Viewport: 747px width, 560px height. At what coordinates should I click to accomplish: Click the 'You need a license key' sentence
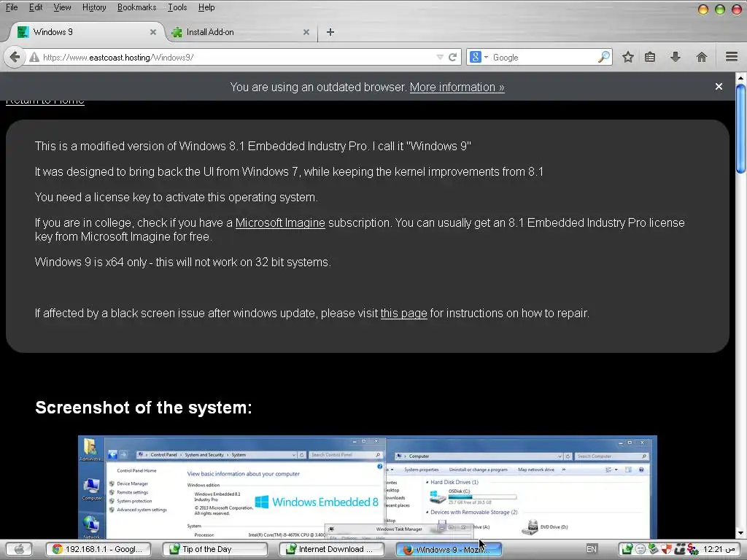tap(177, 197)
